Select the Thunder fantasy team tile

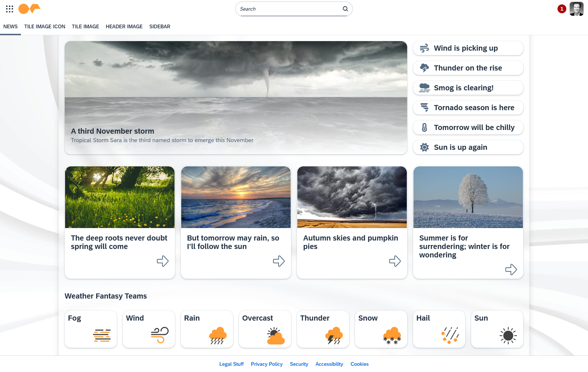(323, 329)
